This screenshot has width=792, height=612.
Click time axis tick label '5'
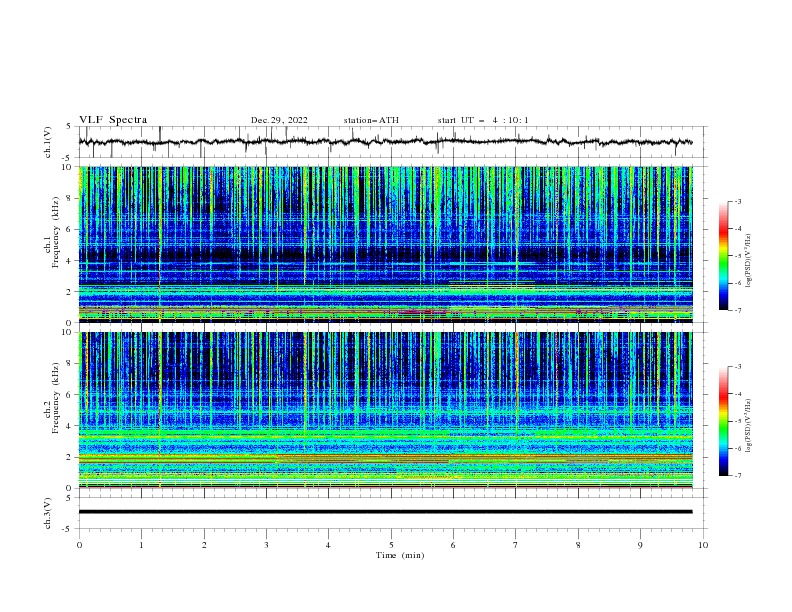[391, 545]
